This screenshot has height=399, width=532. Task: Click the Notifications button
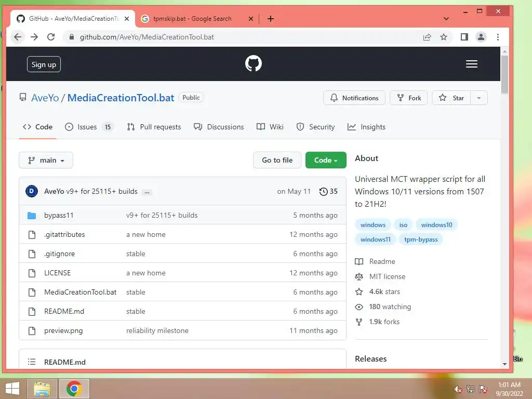click(354, 98)
